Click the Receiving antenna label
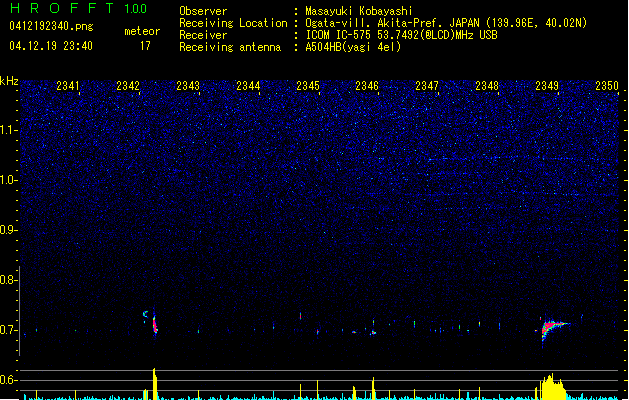Screen dimensions: 629x400 tap(230, 47)
